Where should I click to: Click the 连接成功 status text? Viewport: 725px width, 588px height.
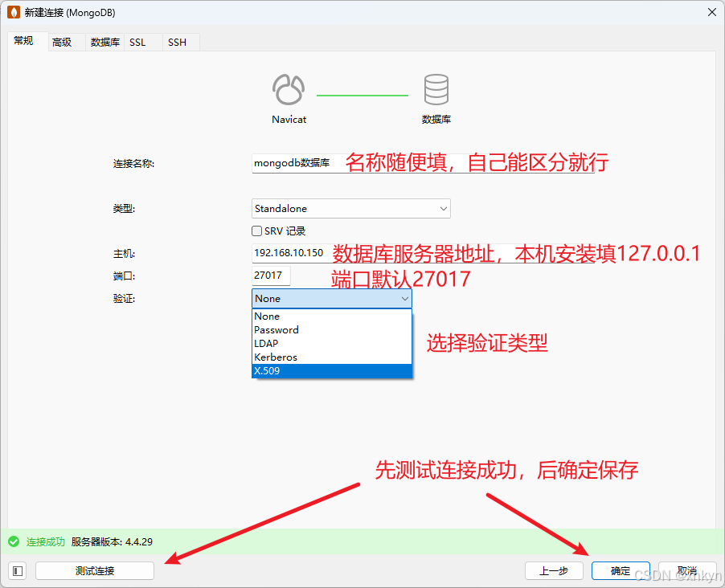point(45,541)
